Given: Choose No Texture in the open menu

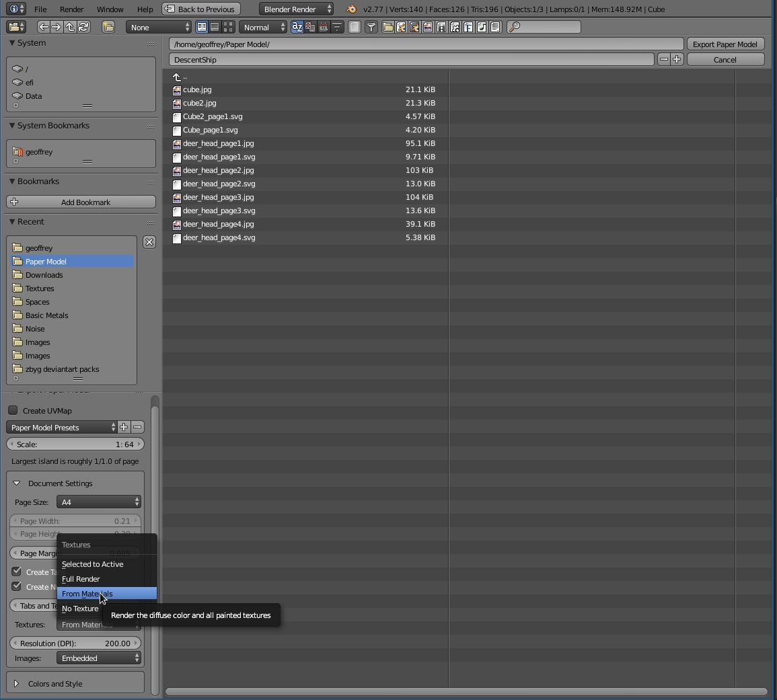Looking at the screenshot, I should [x=80, y=609].
